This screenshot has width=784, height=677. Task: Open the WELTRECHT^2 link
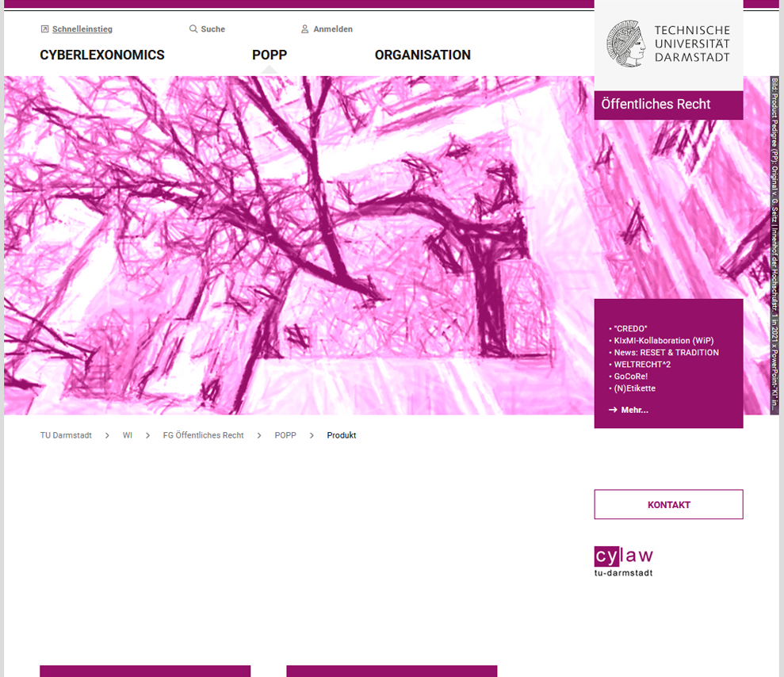tap(642, 365)
